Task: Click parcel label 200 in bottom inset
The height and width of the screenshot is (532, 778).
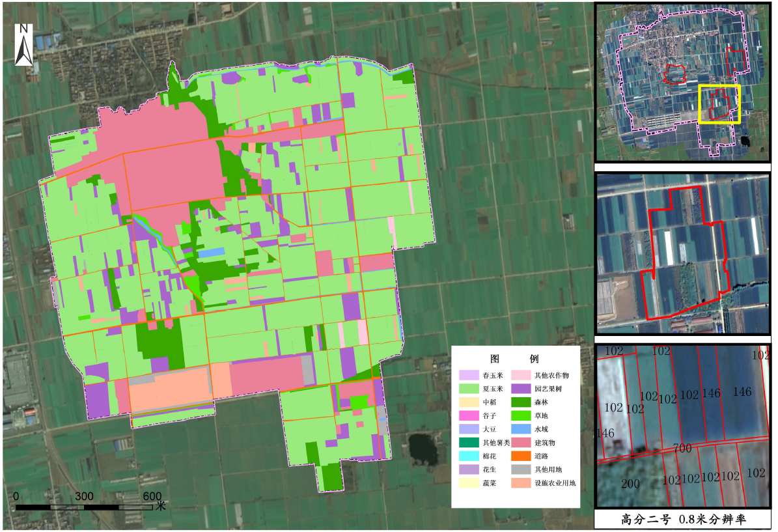Action: (x=630, y=483)
